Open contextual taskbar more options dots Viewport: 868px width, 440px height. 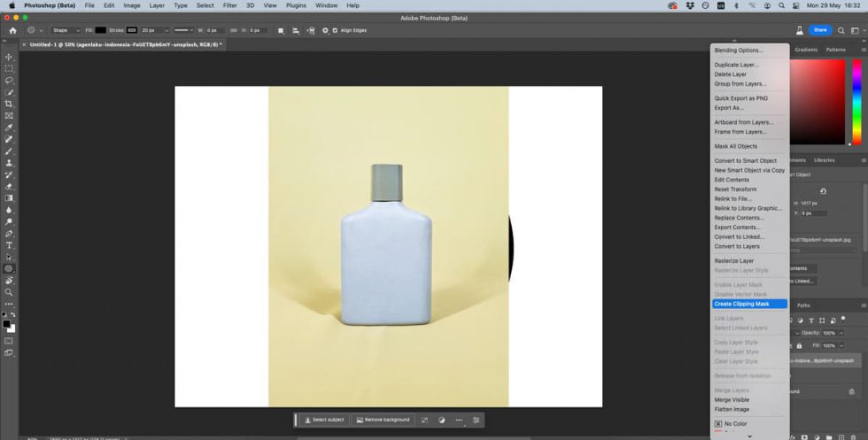(x=459, y=420)
